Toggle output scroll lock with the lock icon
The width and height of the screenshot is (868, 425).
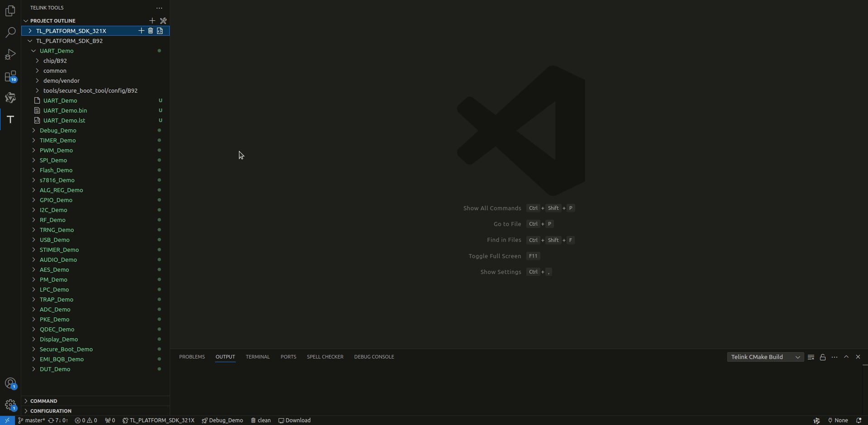823,357
